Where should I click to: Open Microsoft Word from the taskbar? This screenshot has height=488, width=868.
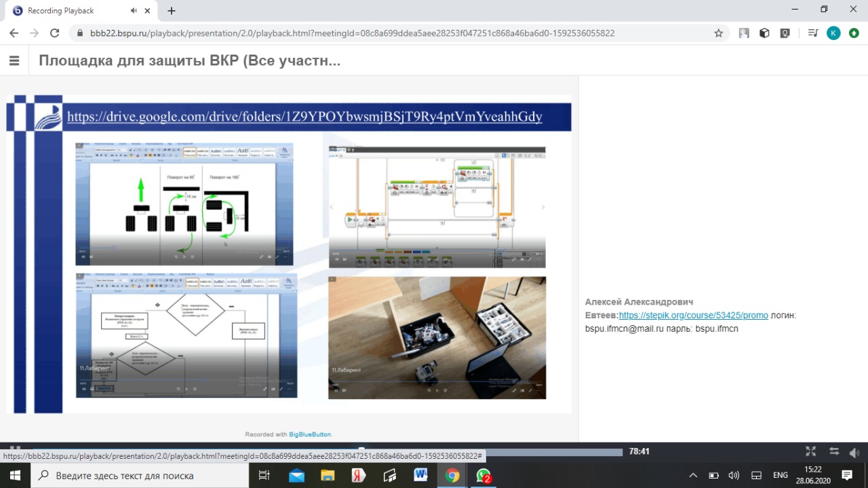click(x=420, y=475)
